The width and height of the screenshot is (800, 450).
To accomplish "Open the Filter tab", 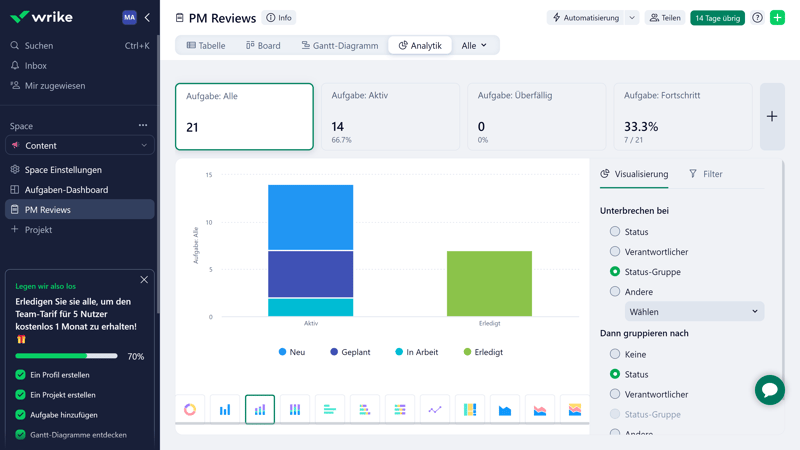I will [x=705, y=174].
